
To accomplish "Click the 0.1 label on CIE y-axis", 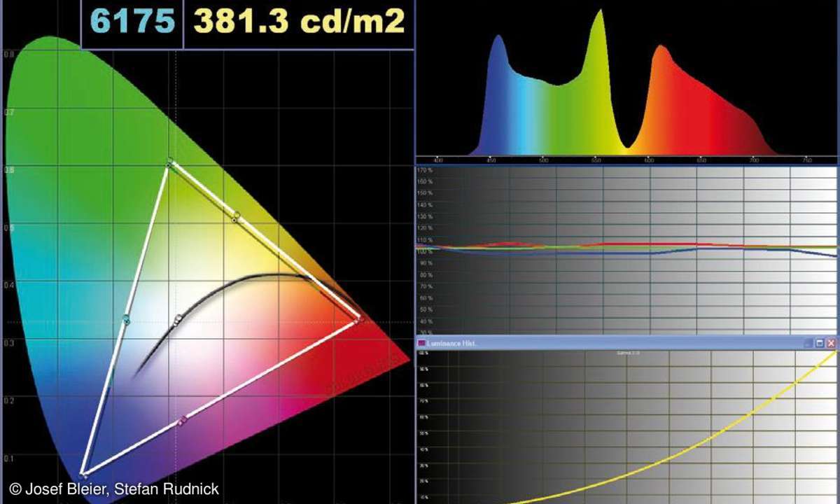I will click(8, 458).
